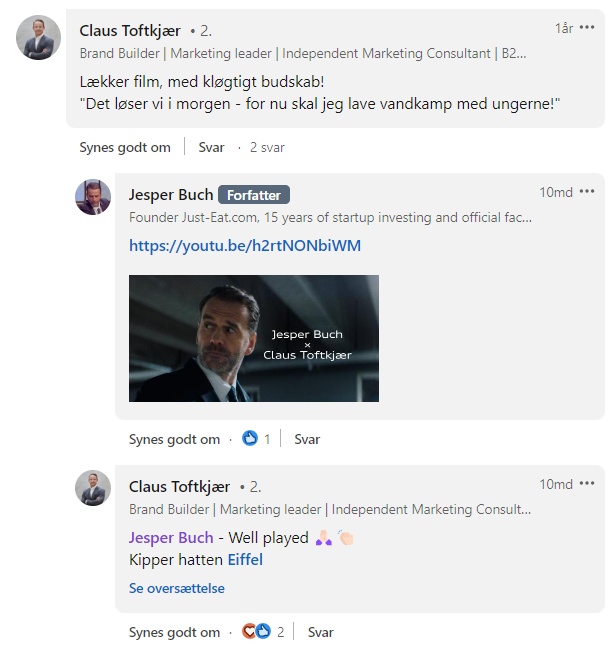
Task: Open the Jesper Buch author name
Action: pyautogui.click(x=171, y=195)
